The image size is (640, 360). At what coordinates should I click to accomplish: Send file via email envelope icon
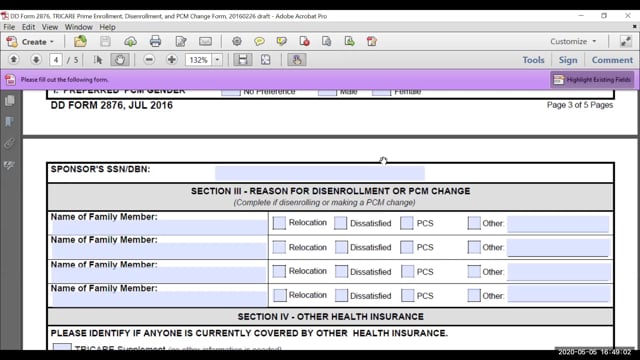205,41
